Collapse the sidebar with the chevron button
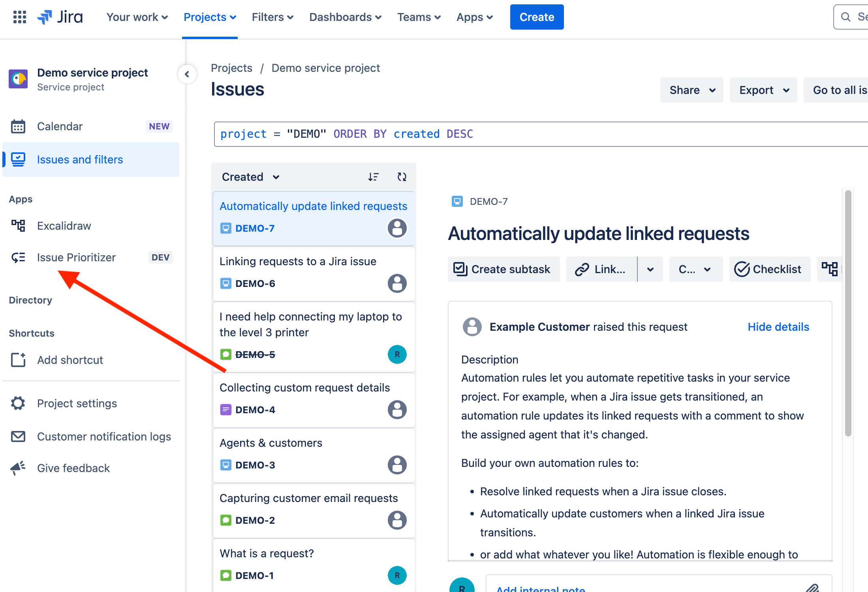The height and width of the screenshot is (592, 868). 187,74
